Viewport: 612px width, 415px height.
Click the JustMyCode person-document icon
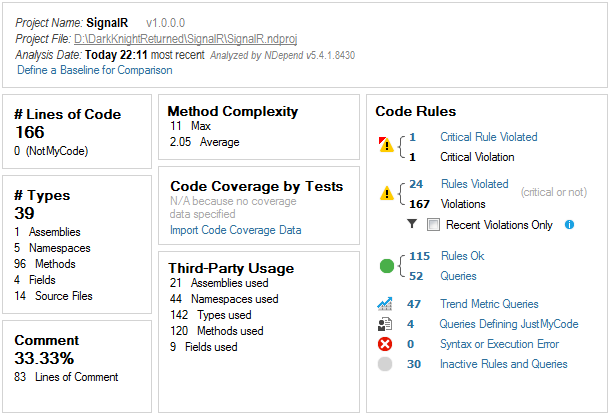pyautogui.click(x=385, y=324)
